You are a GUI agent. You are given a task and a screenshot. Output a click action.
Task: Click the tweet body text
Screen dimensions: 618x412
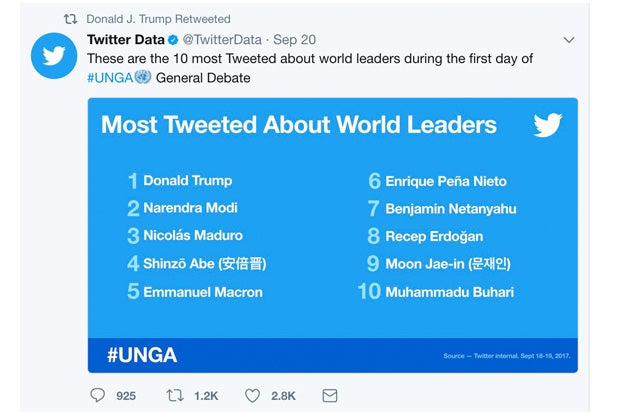[310, 59]
